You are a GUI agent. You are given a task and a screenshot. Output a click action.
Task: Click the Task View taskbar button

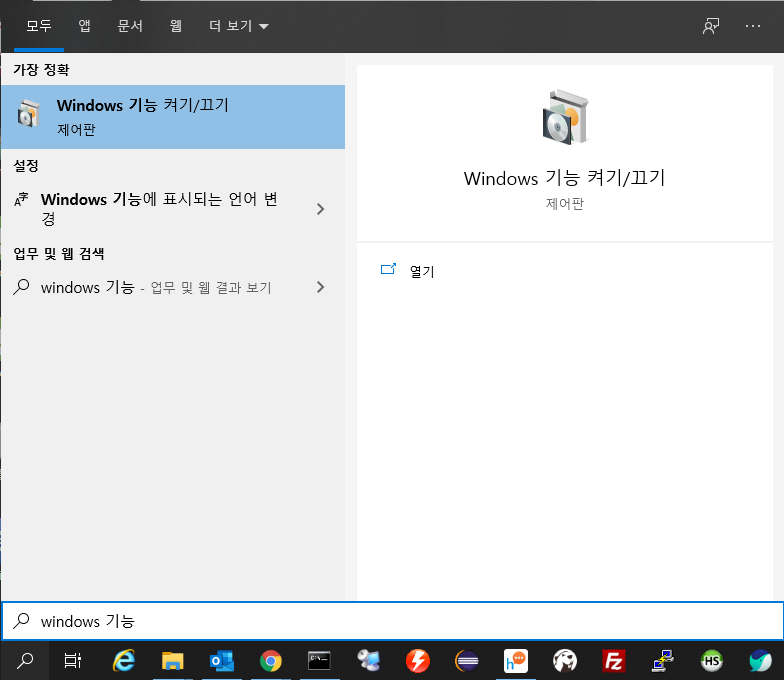73,660
